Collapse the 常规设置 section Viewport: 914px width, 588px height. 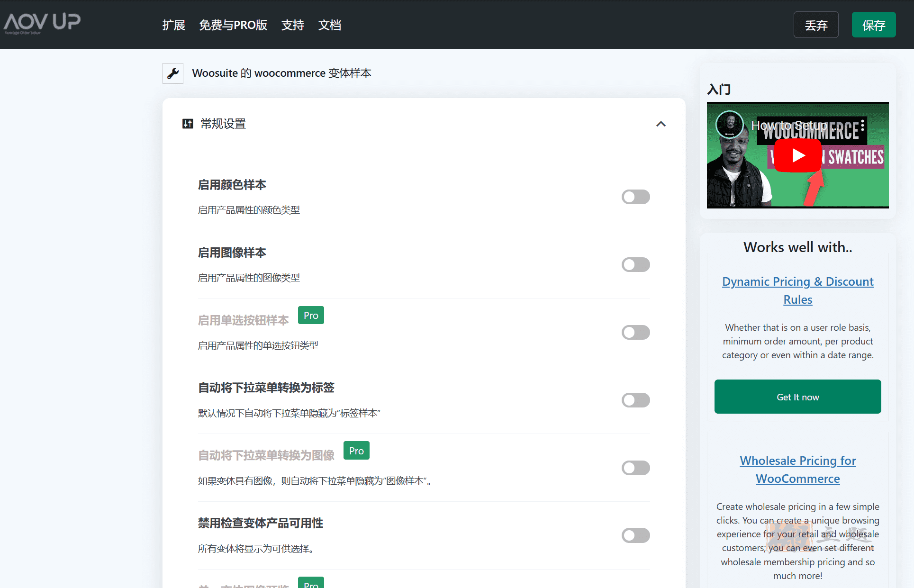tap(661, 124)
